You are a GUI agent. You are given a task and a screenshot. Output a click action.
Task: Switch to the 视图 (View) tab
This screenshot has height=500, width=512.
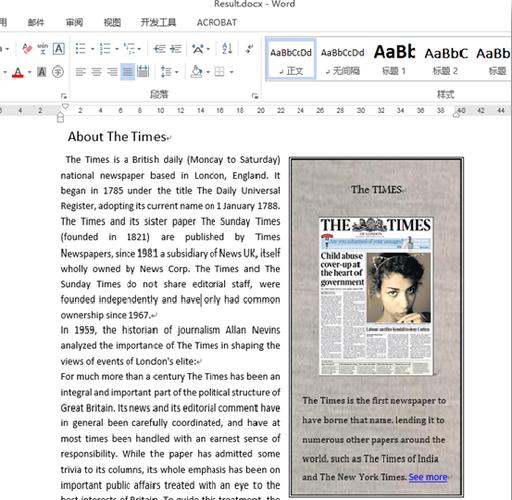tap(112, 22)
